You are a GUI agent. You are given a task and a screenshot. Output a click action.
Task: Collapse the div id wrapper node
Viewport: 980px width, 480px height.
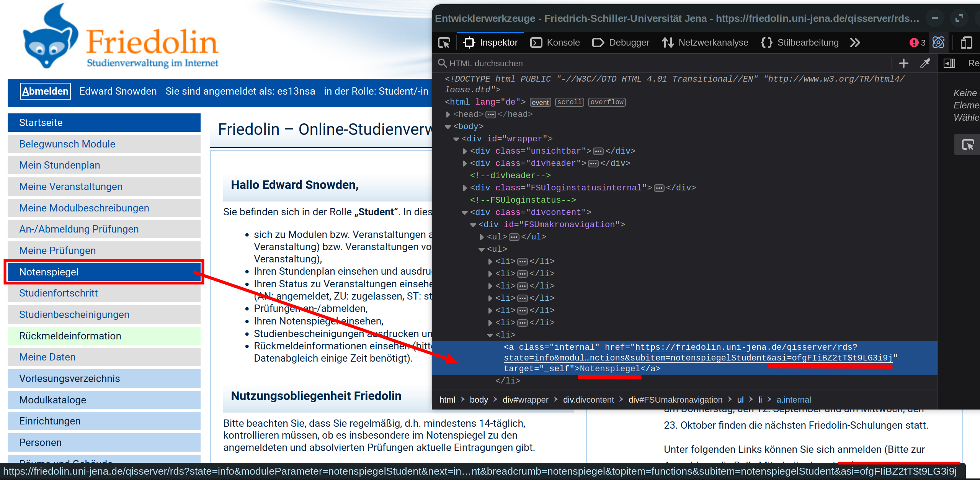click(456, 139)
